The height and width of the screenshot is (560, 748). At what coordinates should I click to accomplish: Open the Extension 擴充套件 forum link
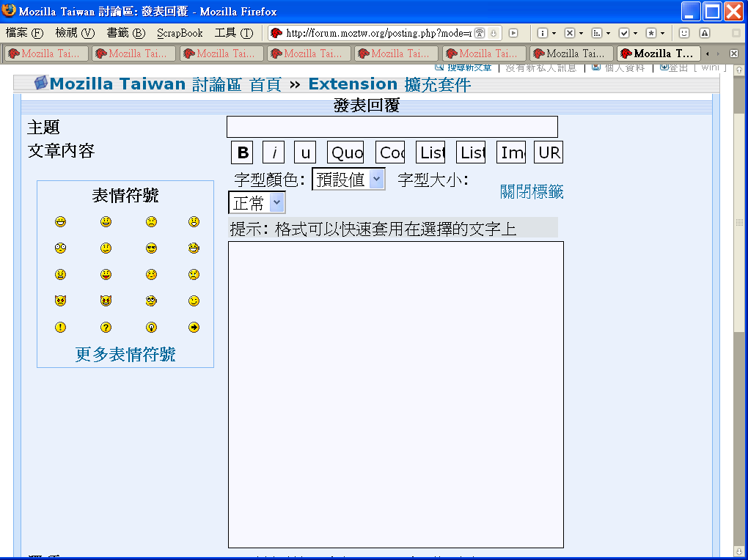[x=389, y=84]
